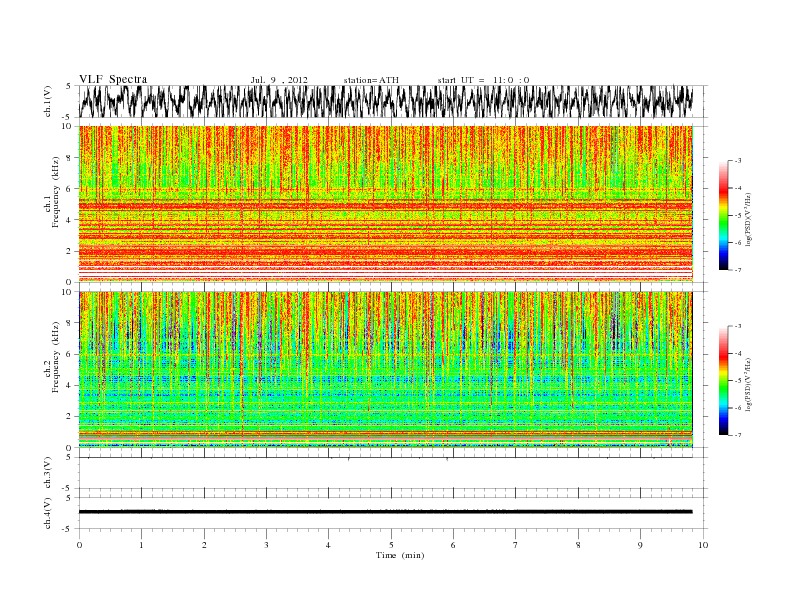Click the ch.2 spectrogram panel

tap(386, 370)
